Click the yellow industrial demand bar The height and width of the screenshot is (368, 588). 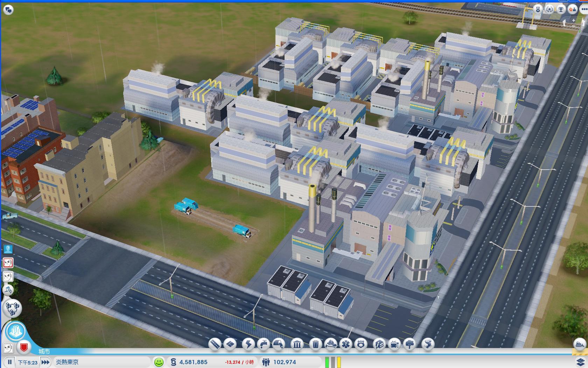[x=339, y=362]
